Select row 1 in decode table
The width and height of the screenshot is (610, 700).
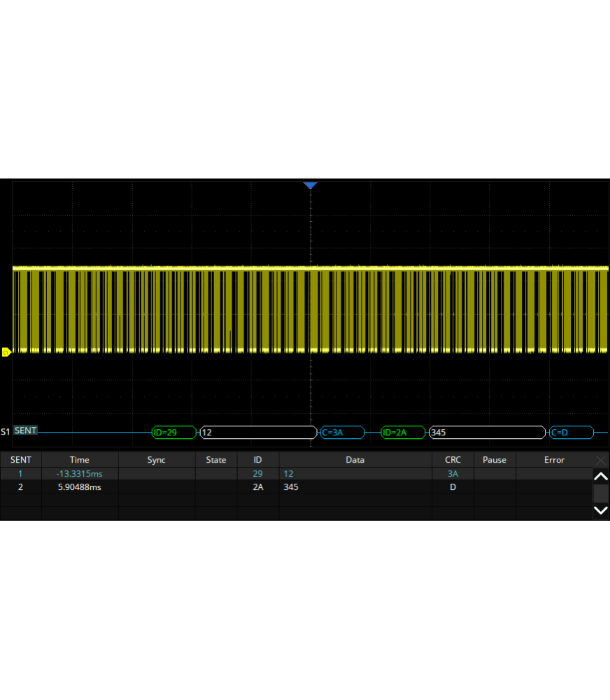[x=297, y=474]
